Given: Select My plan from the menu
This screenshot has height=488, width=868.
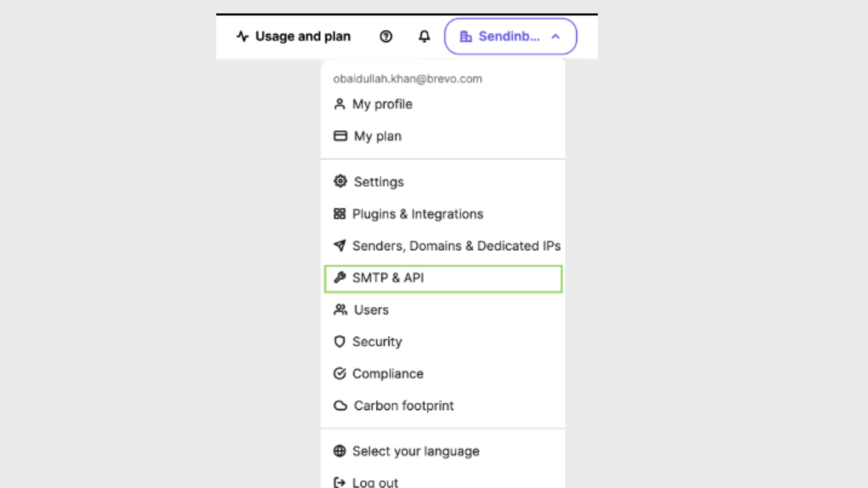Looking at the screenshot, I should pos(378,136).
